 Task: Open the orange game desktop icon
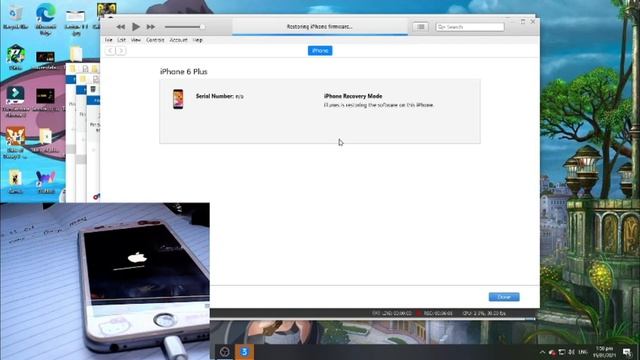[x=16, y=142]
